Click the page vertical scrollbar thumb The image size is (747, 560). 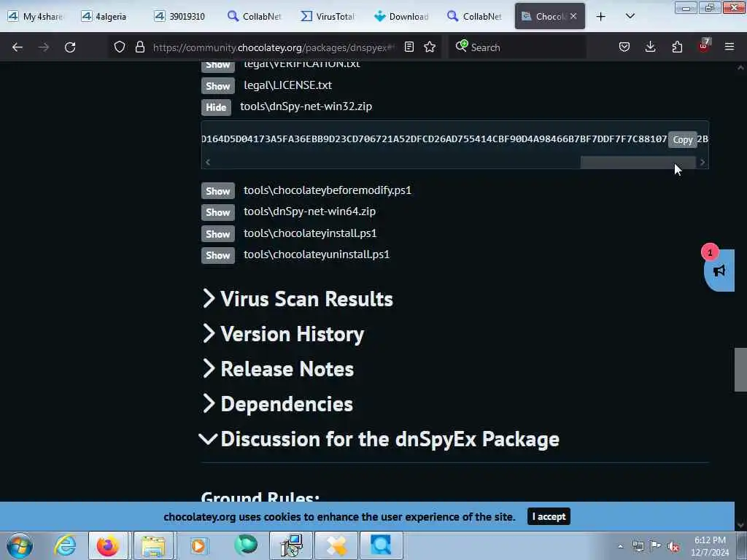click(740, 370)
